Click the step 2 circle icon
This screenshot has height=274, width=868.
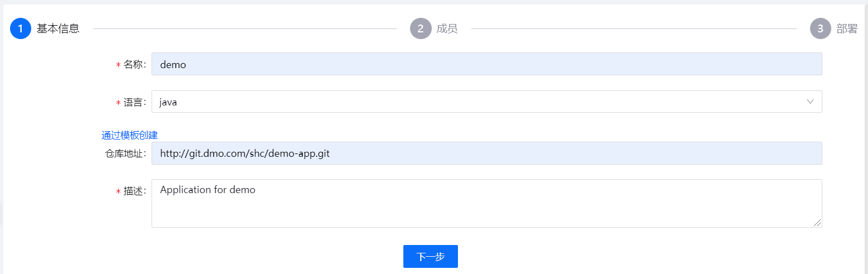pyautogui.click(x=421, y=28)
